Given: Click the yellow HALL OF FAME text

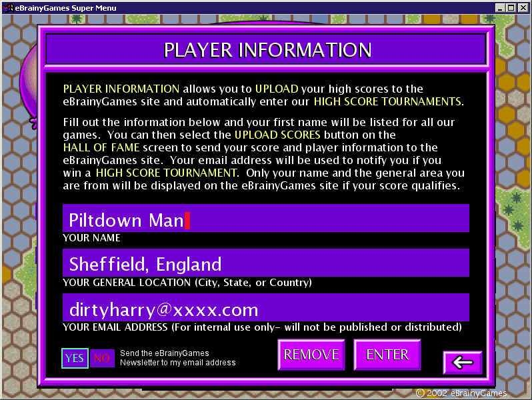Looking at the screenshot, I should pyautogui.click(x=101, y=147).
